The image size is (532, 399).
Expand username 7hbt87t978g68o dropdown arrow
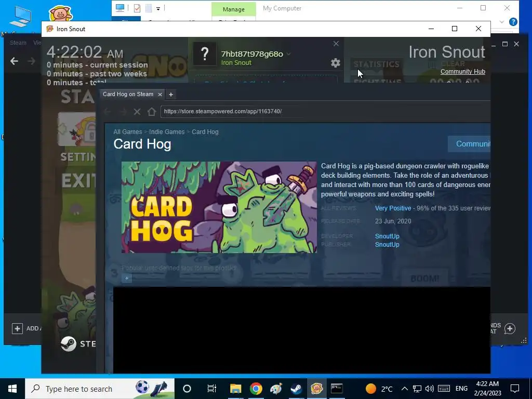288,54
